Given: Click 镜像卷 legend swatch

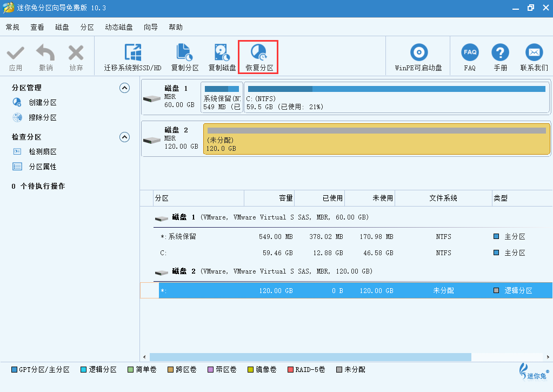Looking at the screenshot, I should [250, 370].
